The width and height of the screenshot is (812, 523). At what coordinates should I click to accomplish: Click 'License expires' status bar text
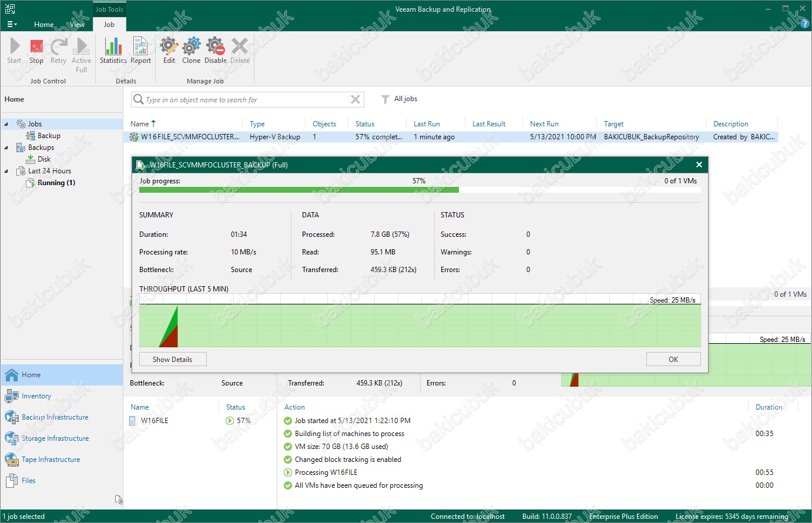tap(732, 517)
